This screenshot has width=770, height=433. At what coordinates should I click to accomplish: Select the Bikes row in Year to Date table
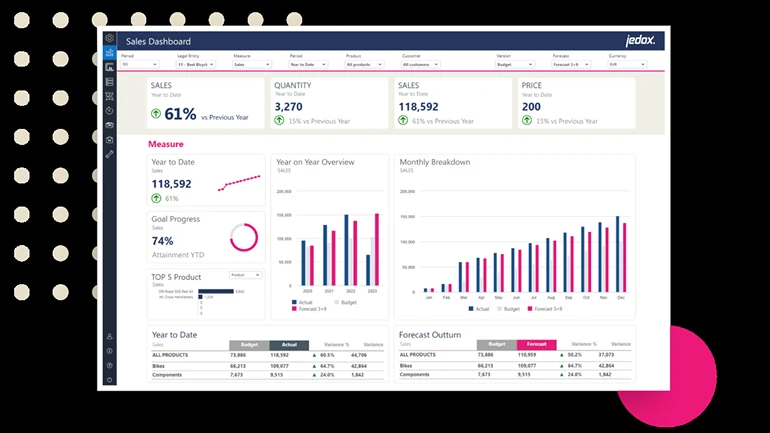(160, 366)
